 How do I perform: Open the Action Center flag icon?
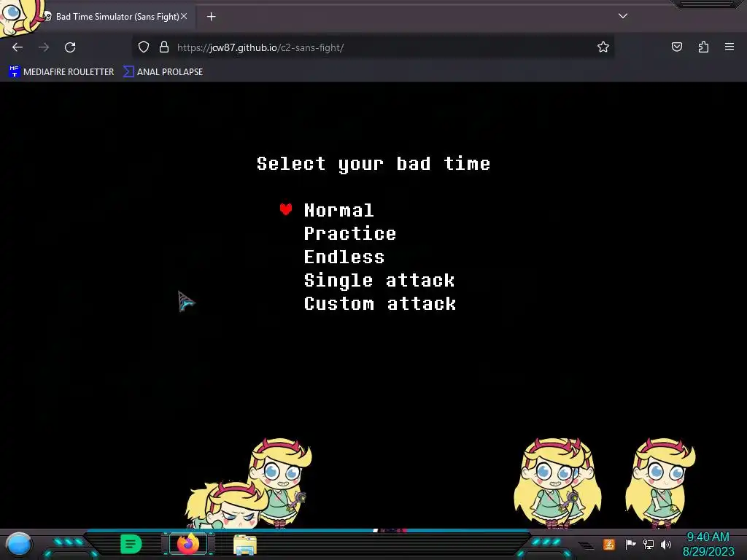(x=630, y=544)
